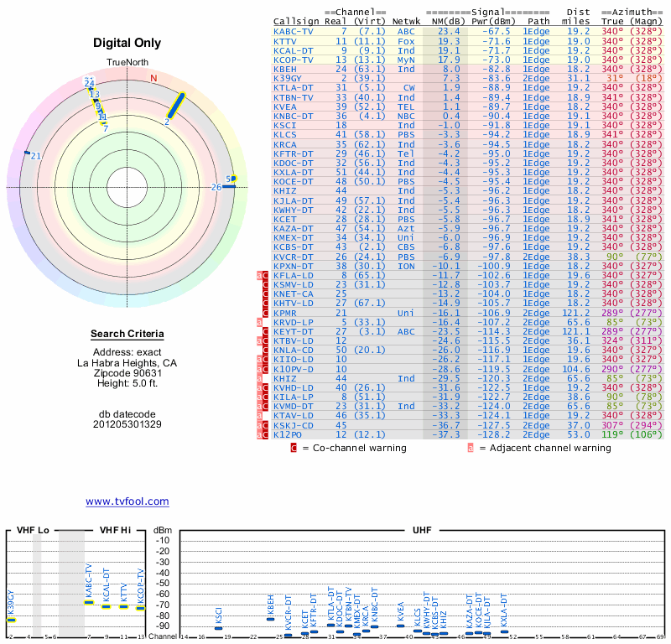Click the Search Criteria heading

tap(127, 334)
